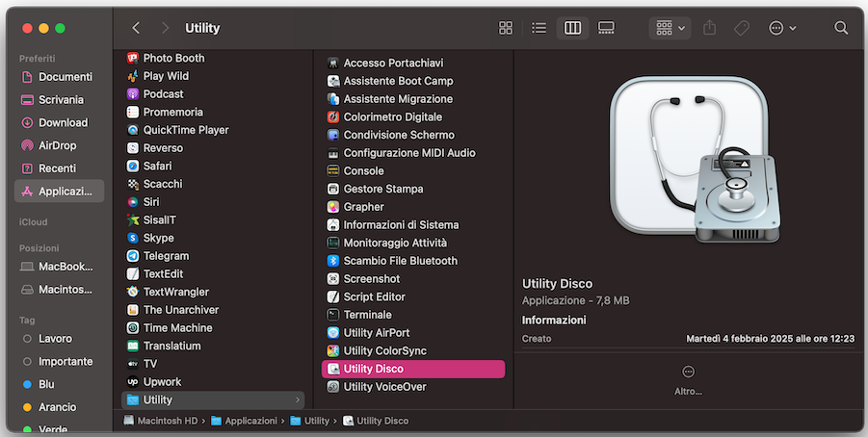Open Documenti in the sidebar
Viewport: 868px width, 437px height.
[59, 77]
